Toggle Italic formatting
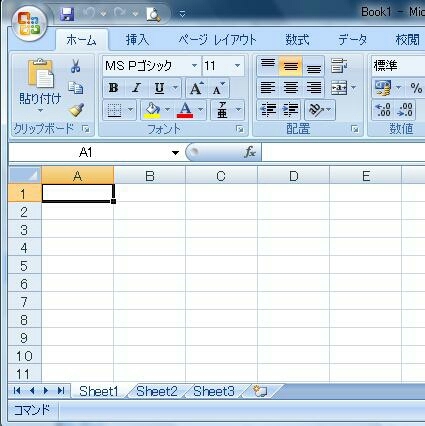This screenshot has width=425, height=426. click(136, 88)
